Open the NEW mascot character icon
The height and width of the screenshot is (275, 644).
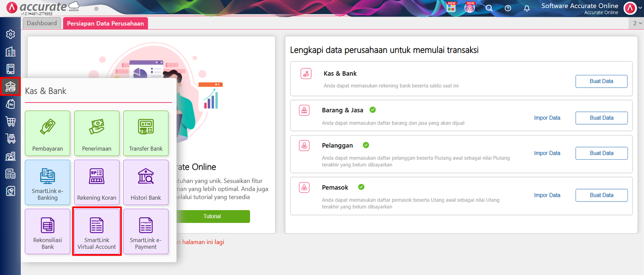pyautogui.click(x=470, y=7)
